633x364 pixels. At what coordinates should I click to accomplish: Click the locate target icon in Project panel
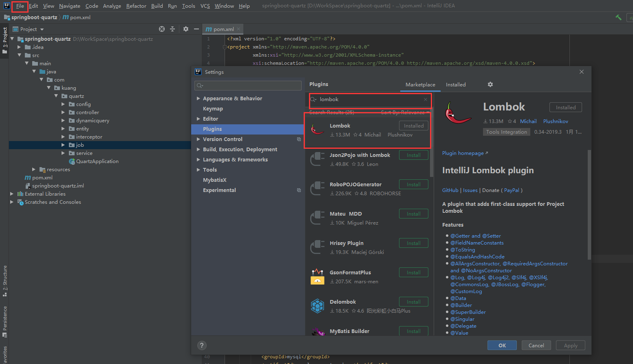point(162,29)
